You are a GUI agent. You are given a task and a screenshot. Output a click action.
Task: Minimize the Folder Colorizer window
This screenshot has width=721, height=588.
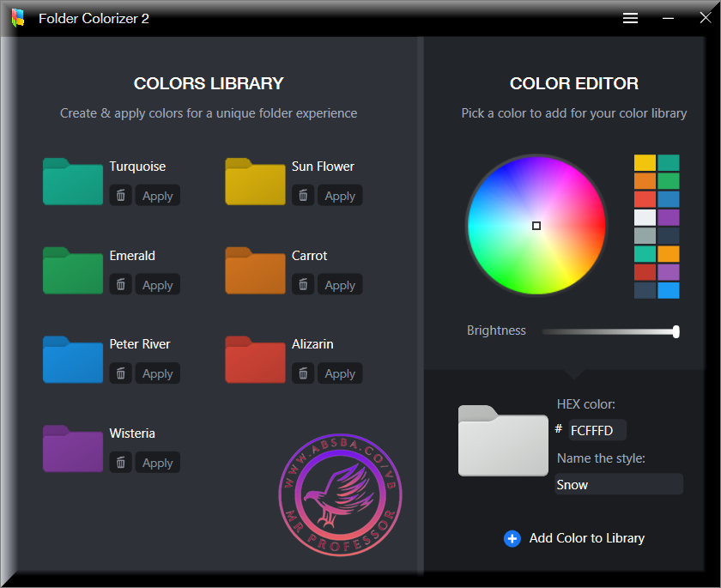668,18
